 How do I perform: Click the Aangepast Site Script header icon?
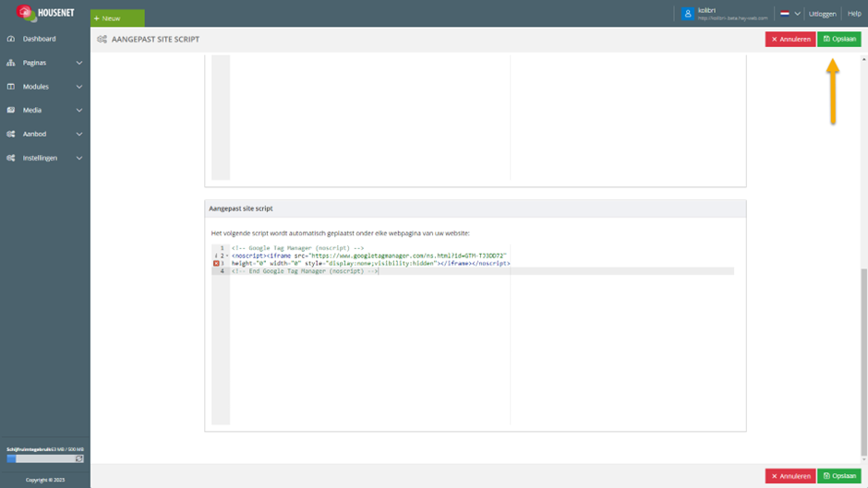[102, 40]
